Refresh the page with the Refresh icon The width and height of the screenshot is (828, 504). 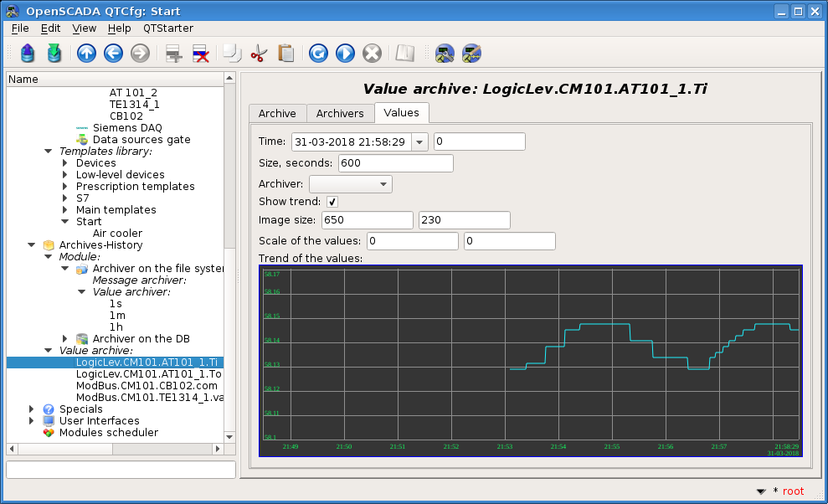coord(318,54)
